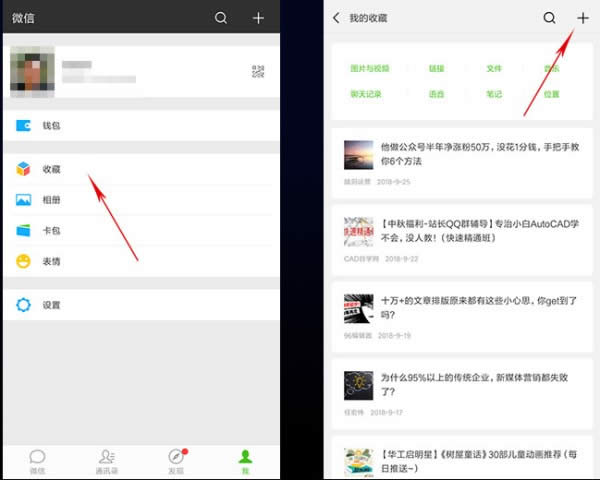The image size is (600, 480).
Task: Tap search icon in 微信 header
Action: tap(221, 18)
